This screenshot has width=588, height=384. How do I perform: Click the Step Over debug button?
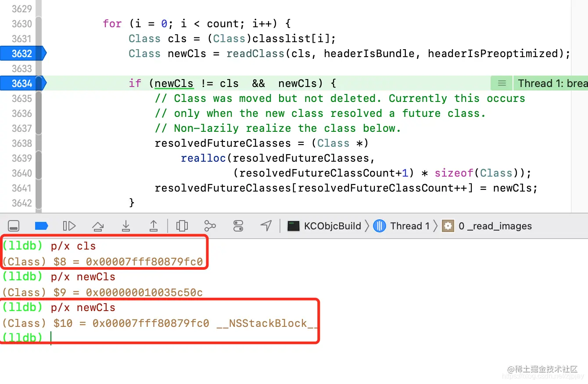tap(98, 226)
